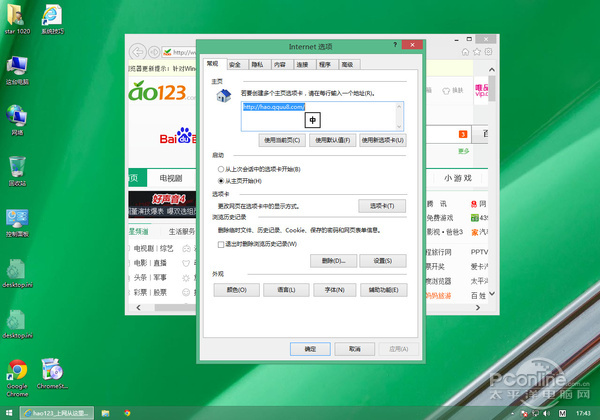Viewport: 600px width, 420px height.
Task: Open the 辅助功能(E) button
Action: [383, 290]
